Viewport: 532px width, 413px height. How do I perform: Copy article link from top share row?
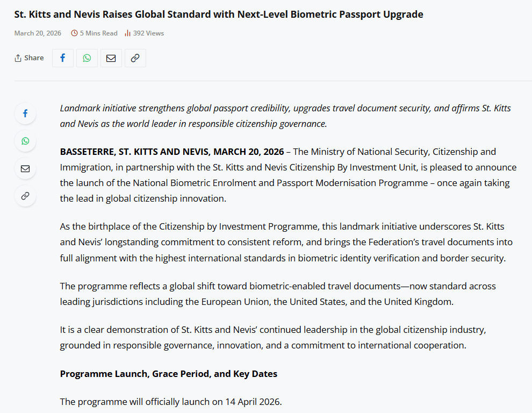coord(135,58)
